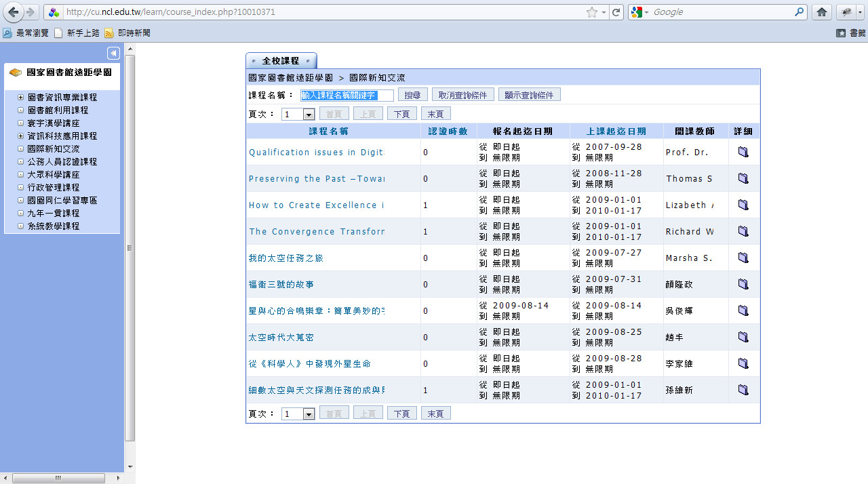868x484 pixels.
Task: Select the 全校課程 tab
Action: 281,61
